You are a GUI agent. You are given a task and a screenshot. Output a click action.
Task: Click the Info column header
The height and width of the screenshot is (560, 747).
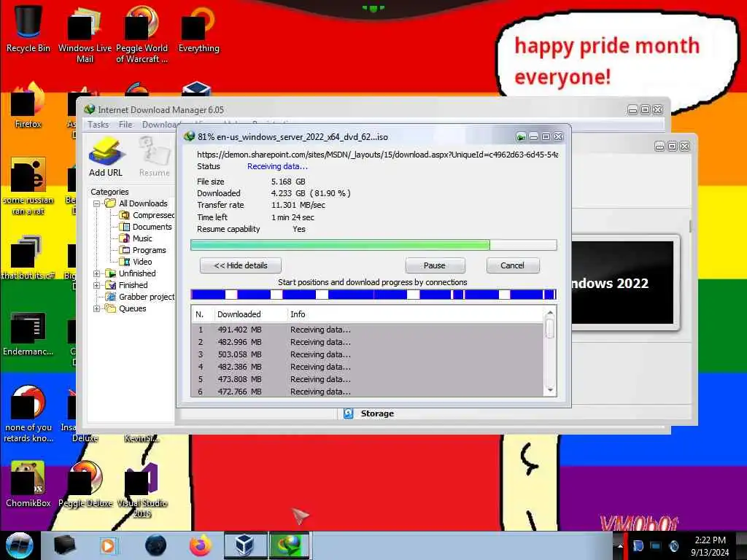pos(298,314)
